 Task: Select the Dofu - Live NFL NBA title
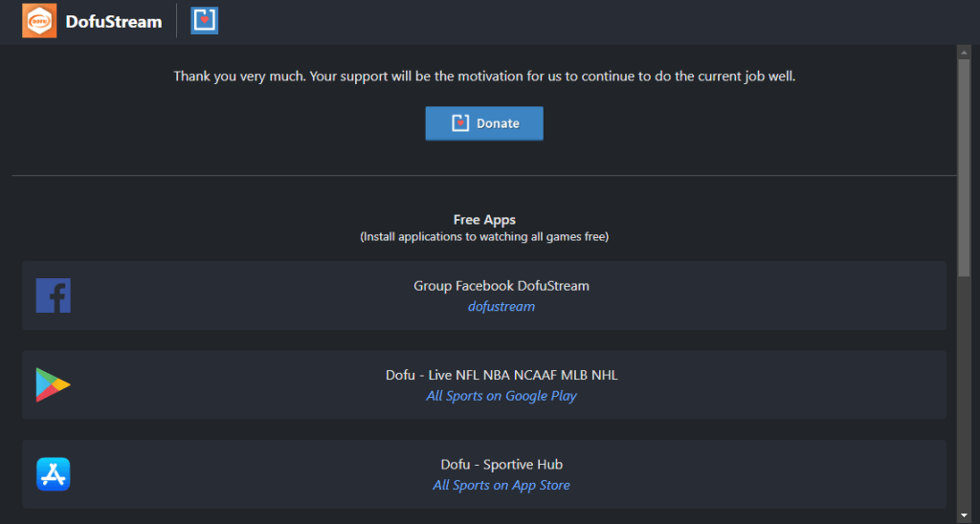coord(501,375)
